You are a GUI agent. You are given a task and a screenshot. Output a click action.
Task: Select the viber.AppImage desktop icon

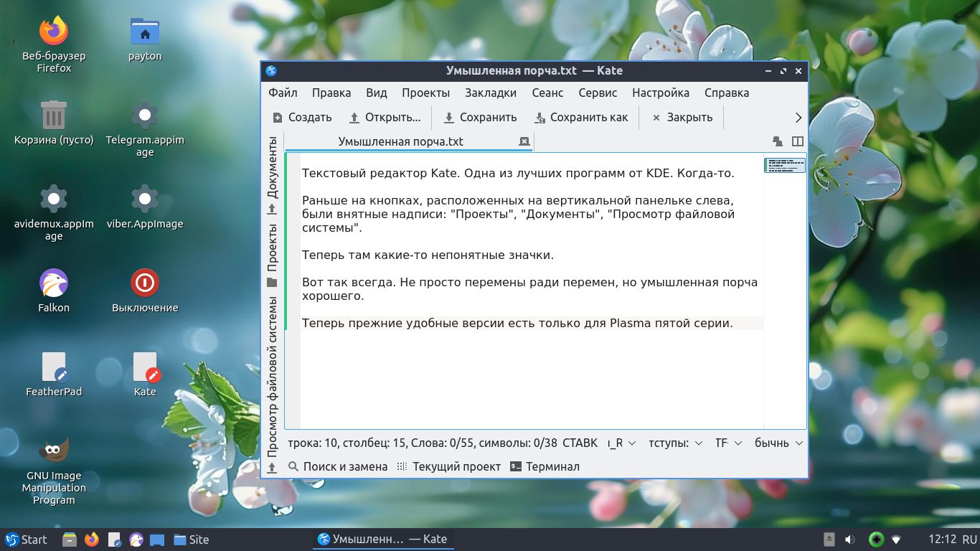tap(145, 207)
